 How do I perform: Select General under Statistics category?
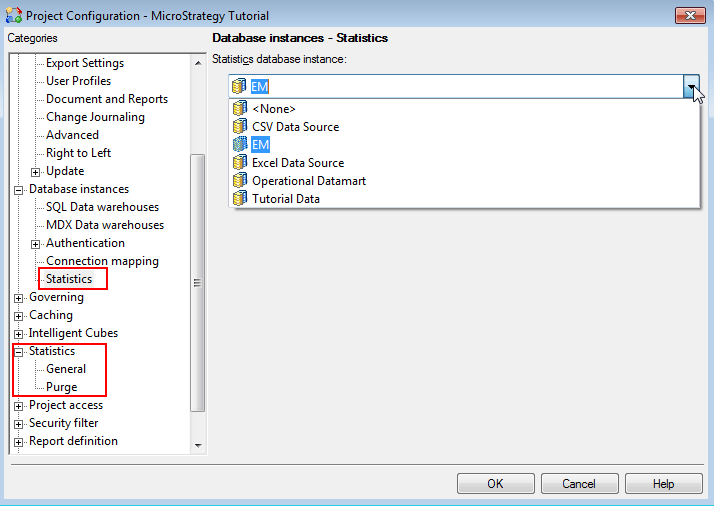tap(66, 369)
